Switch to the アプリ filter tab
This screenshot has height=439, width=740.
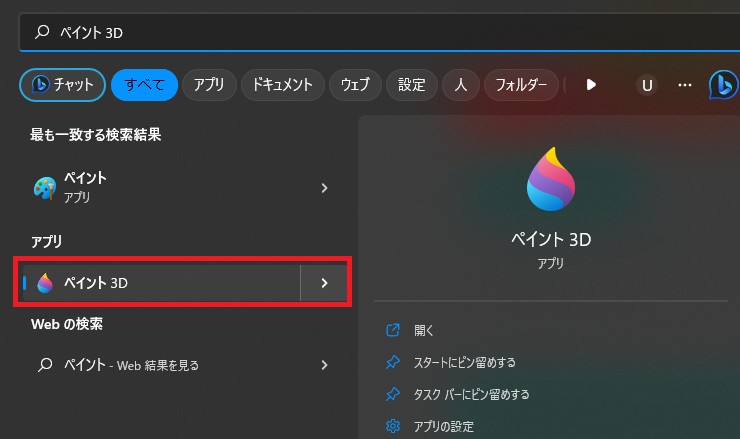tap(209, 85)
